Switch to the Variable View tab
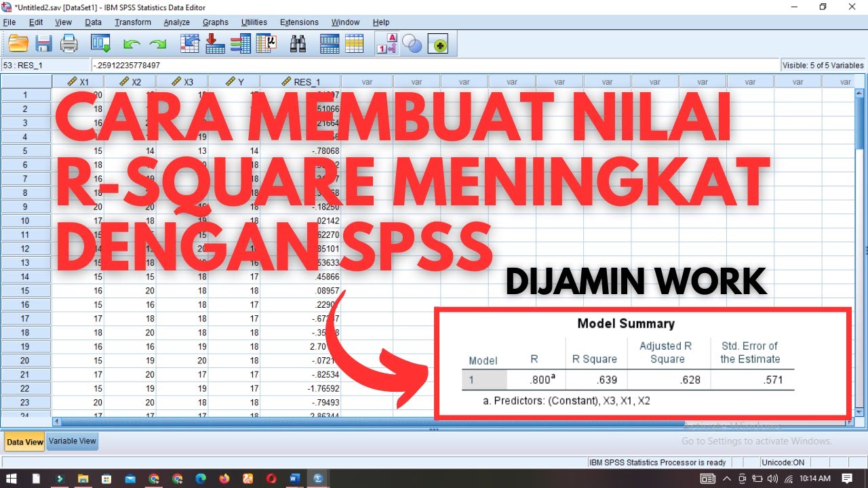 pyautogui.click(x=73, y=441)
